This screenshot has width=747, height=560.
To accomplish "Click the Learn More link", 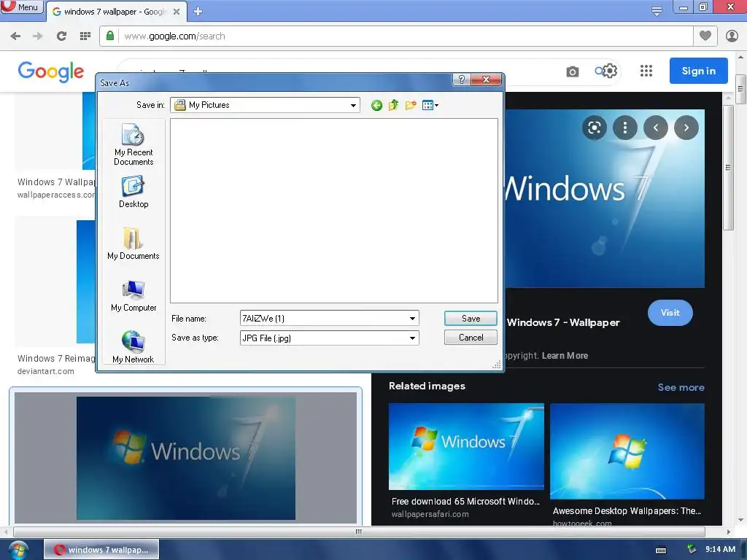I will tap(565, 356).
